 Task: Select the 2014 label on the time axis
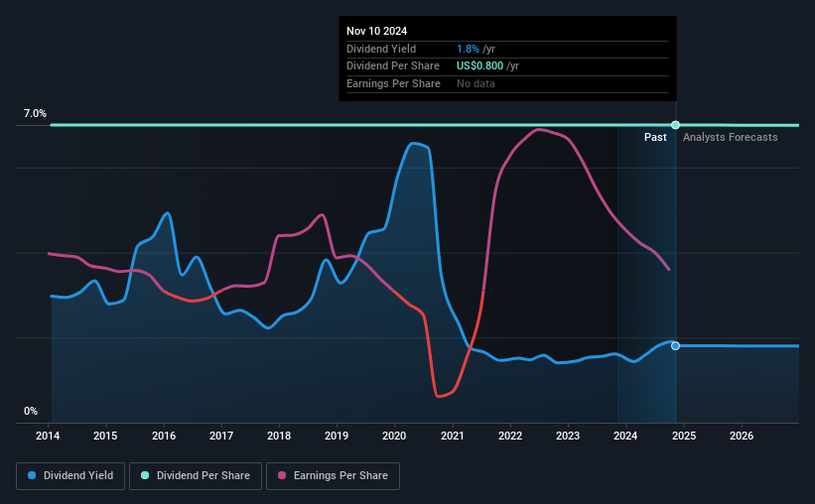point(48,436)
